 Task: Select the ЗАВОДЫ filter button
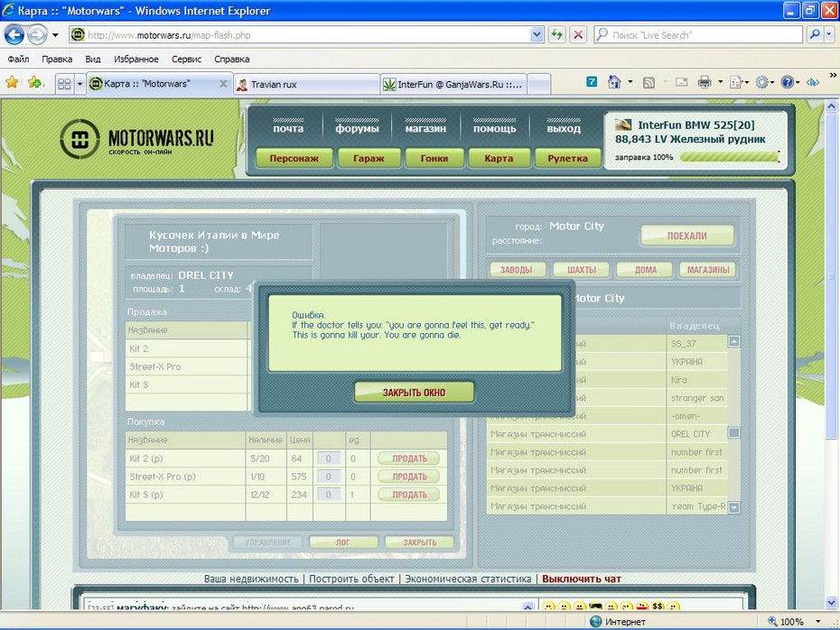point(517,270)
